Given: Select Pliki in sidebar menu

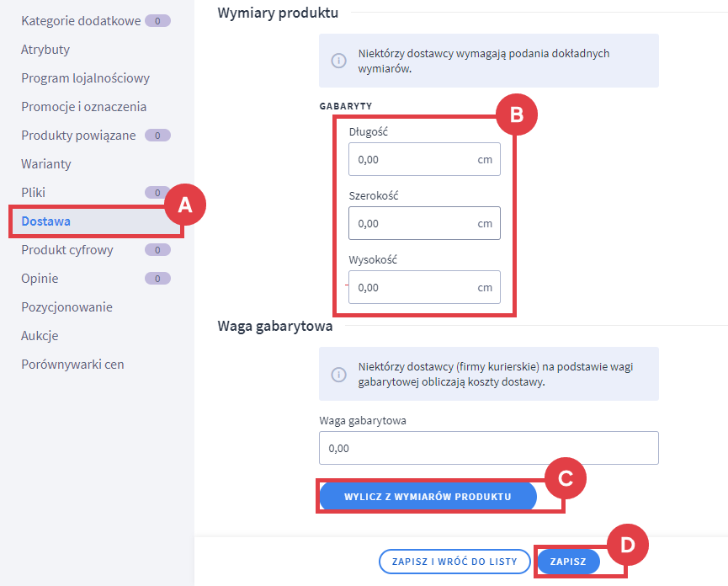Looking at the screenshot, I should click(x=34, y=193).
